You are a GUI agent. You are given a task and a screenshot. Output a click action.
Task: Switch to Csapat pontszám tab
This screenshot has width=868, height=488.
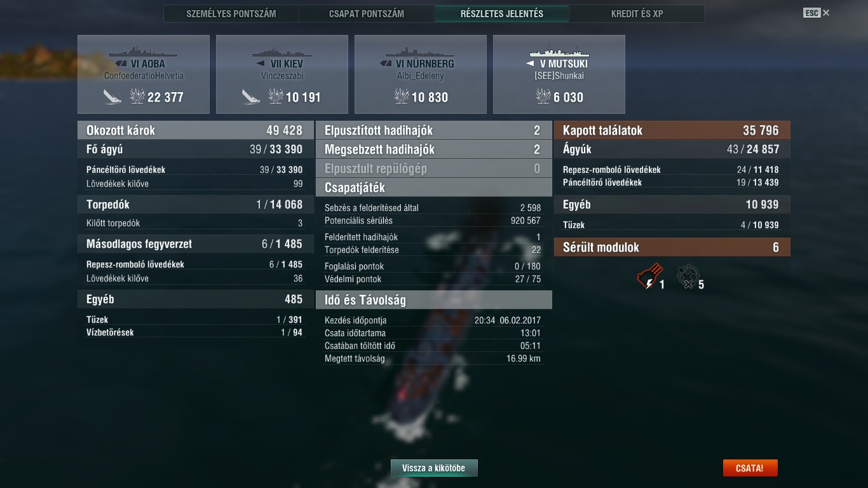click(367, 13)
